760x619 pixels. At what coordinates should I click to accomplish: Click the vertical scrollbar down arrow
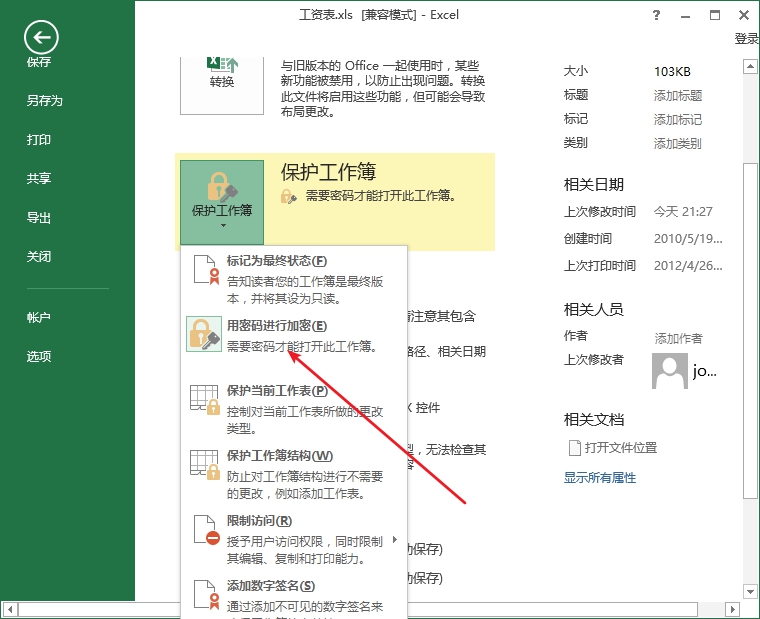(x=750, y=591)
